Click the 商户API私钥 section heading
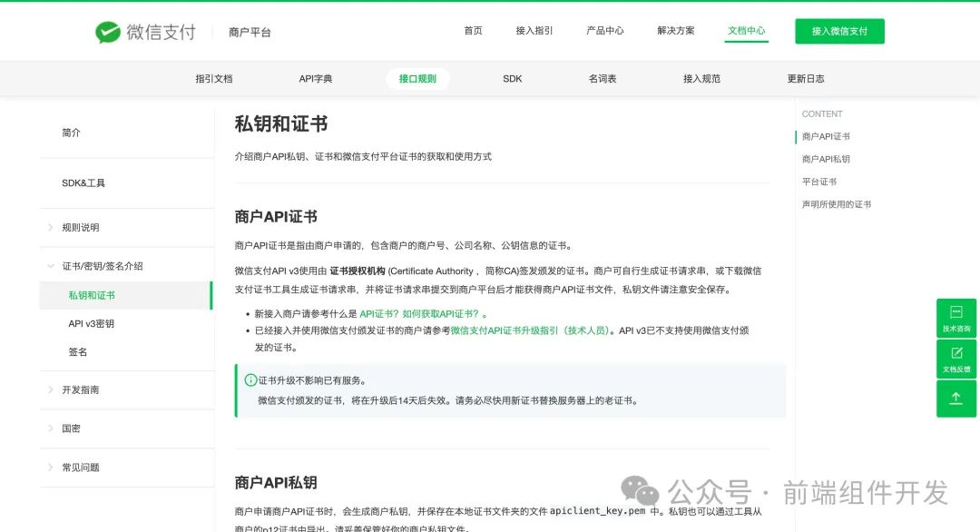 [276, 483]
